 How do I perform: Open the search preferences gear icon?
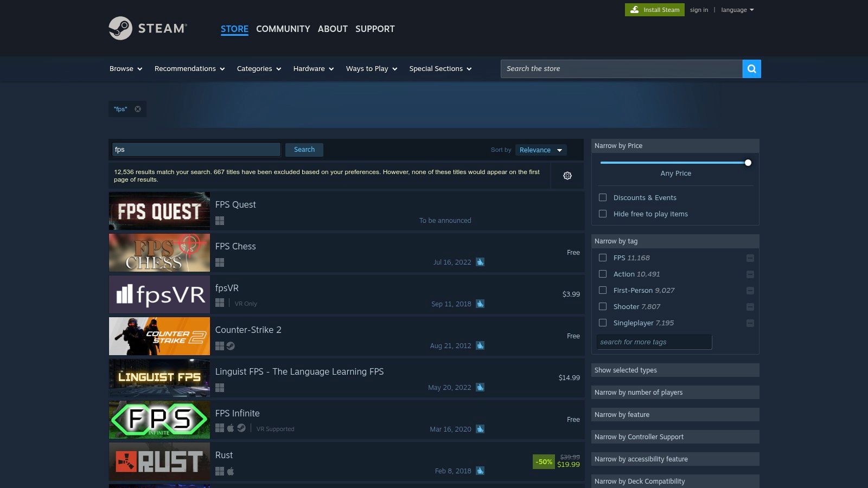tap(567, 176)
